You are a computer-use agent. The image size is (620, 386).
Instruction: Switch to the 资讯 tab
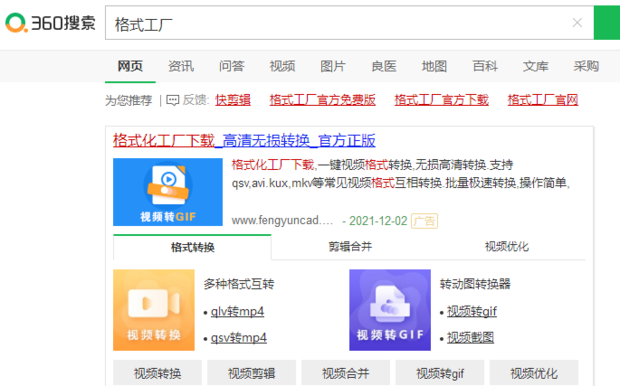[x=181, y=66]
